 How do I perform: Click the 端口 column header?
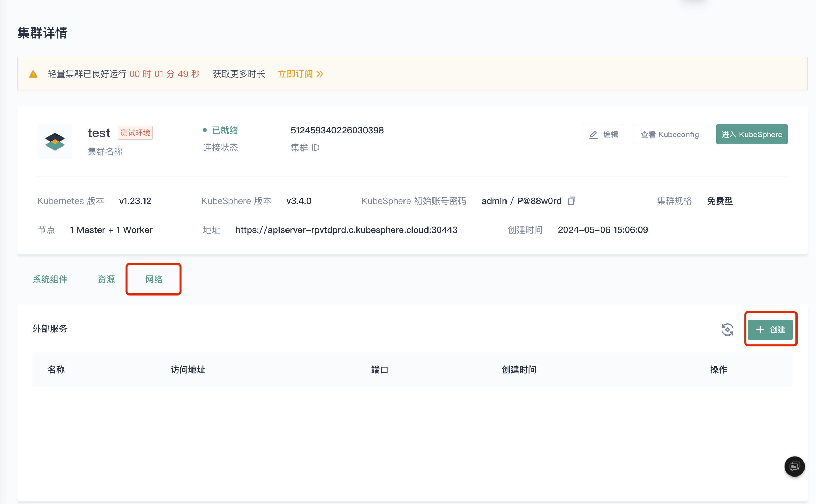[x=380, y=370]
